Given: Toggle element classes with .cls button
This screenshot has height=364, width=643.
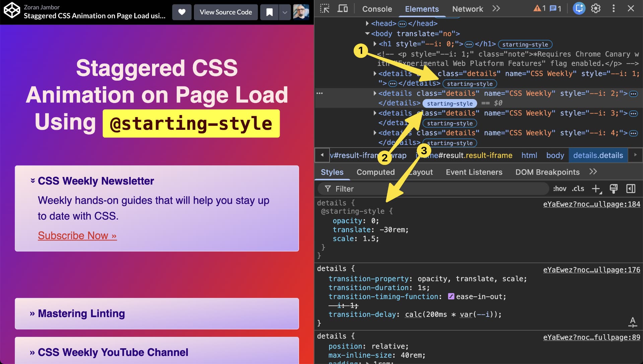Looking at the screenshot, I should coord(578,188).
